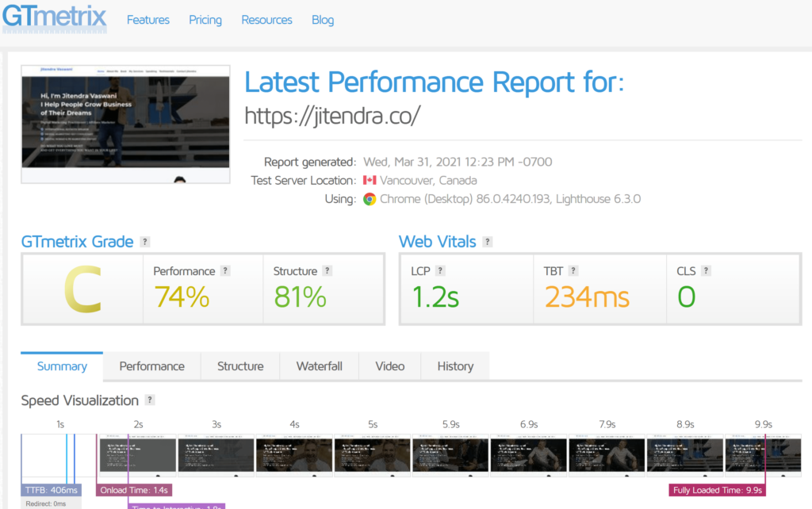Click the help icon beside LCP
The image size is (812, 509).
pyautogui.click(x=440, y=271)
